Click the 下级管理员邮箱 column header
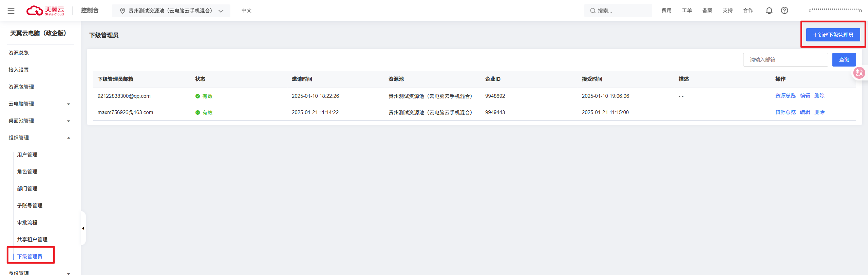868x275 pixels. click(115, 79)
